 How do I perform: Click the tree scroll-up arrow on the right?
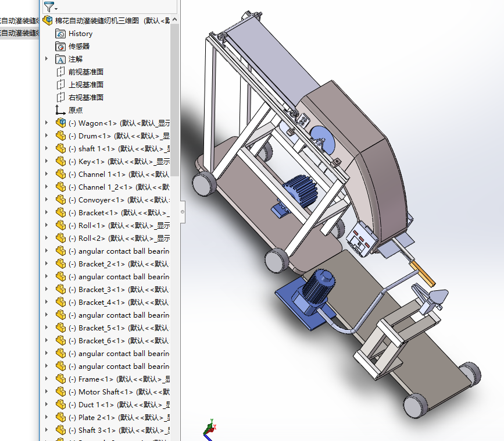click(174, 19)
